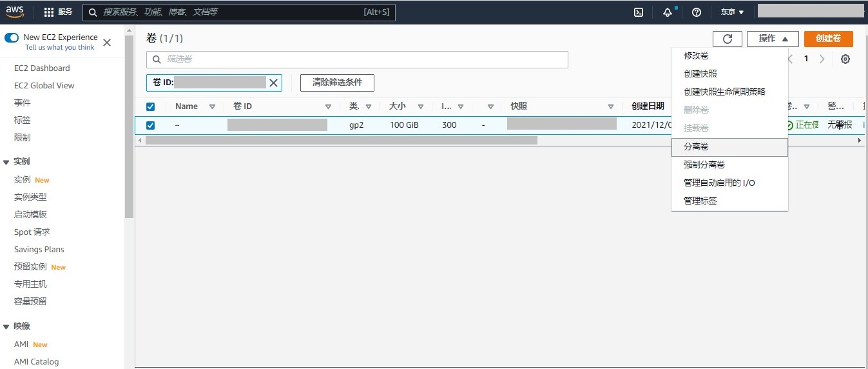Screen dimensions: 868x369
Task: Collapse the 实例 sidebar section
Action: pos(6,162)
